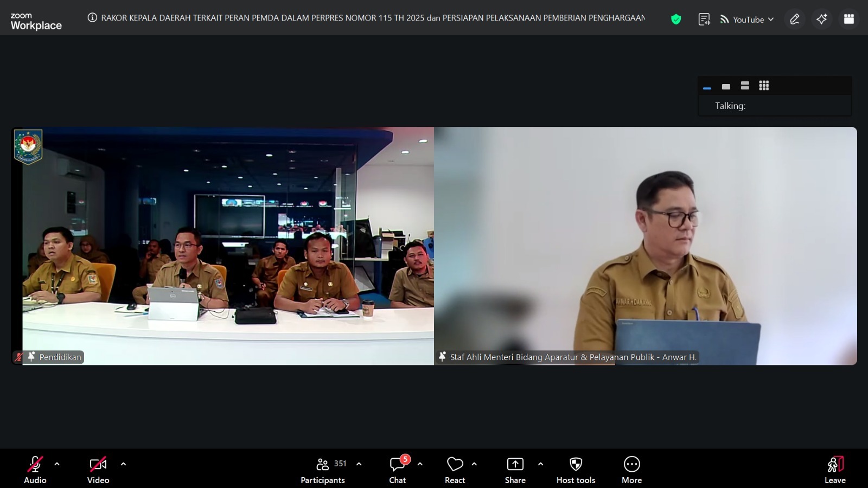The image size is (868, 488).
Task: Open the Participants panel
Action: pos(323,470)
